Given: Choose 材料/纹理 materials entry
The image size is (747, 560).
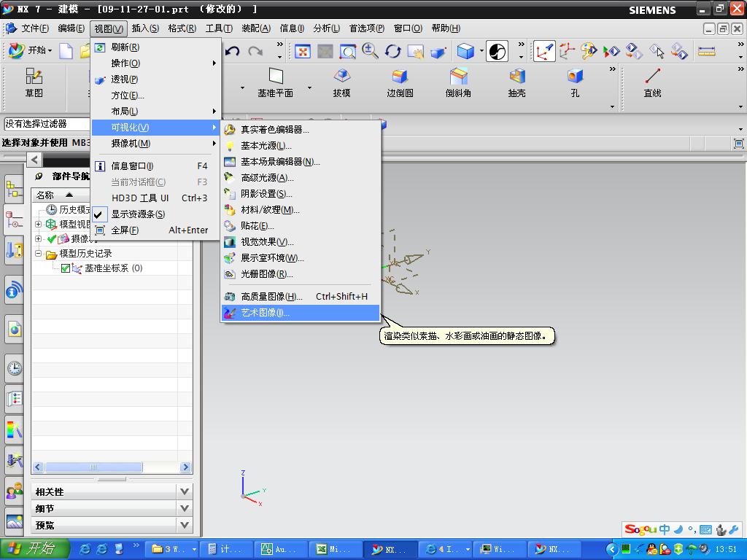Looking at the screenshot, I should 300,210.
